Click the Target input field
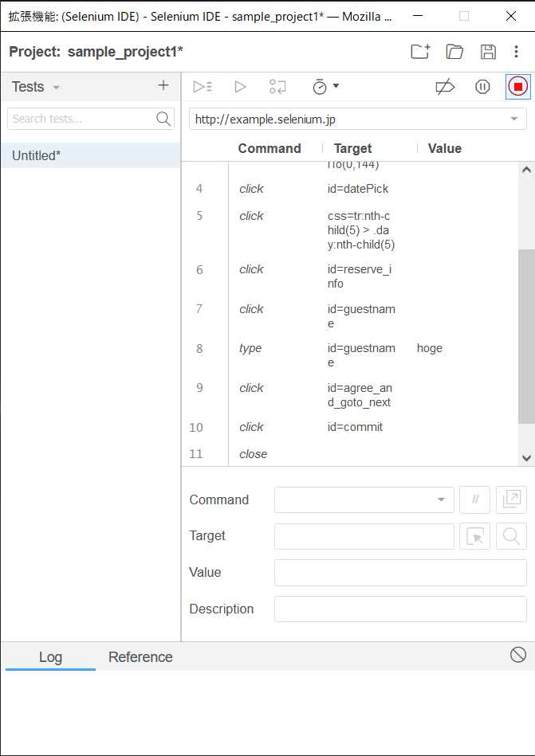 [x=364, y=536]
